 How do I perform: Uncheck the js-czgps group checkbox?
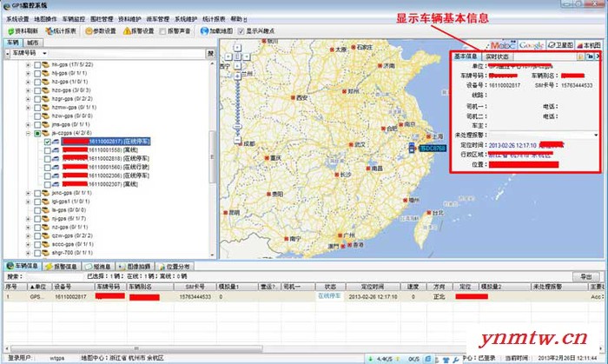37,133
